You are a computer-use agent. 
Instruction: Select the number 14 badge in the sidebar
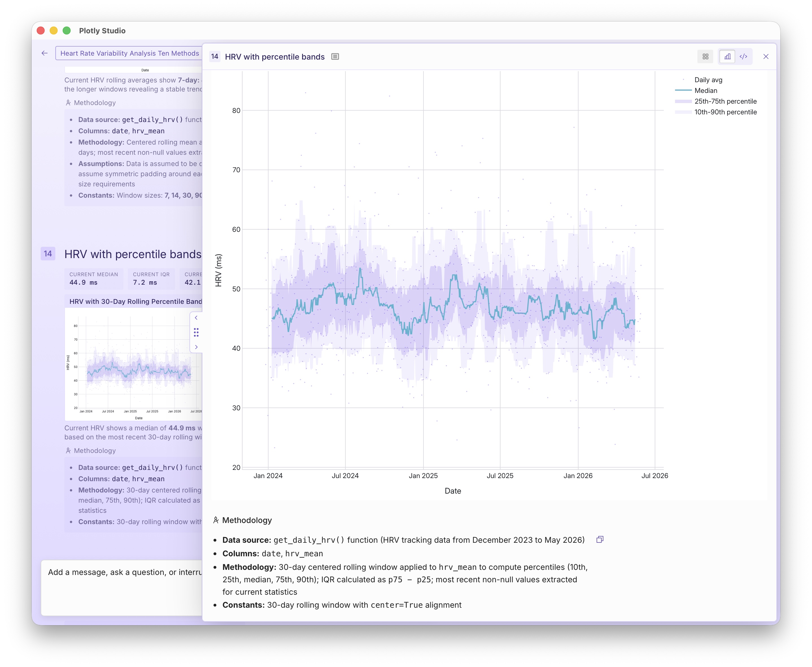pos(48,254)
